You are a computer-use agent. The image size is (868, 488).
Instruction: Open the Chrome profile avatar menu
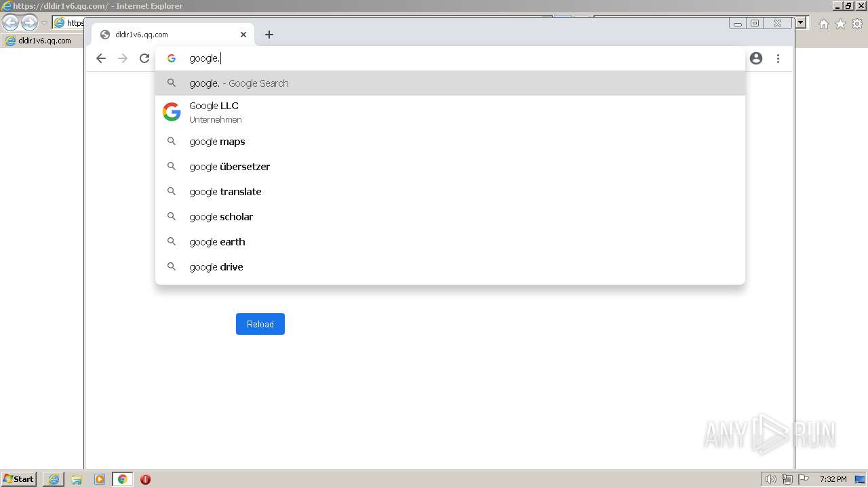(x=756, y=58)
